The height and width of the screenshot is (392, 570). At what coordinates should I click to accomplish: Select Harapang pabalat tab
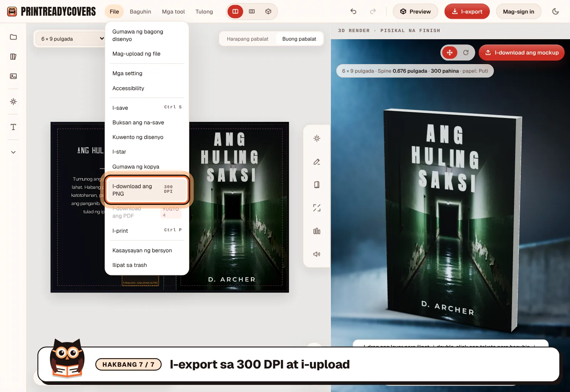point(248,39)
